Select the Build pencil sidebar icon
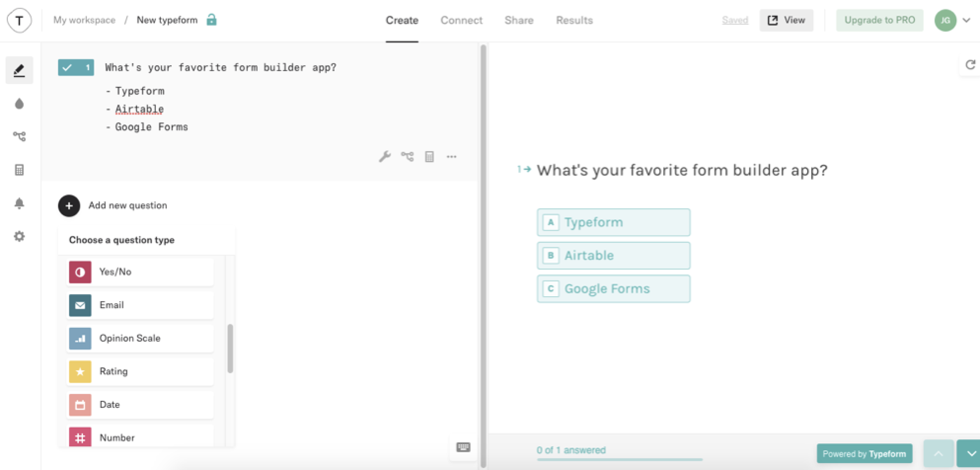The height and width of the screenshot is (470, 980). (x=19, y=70)
